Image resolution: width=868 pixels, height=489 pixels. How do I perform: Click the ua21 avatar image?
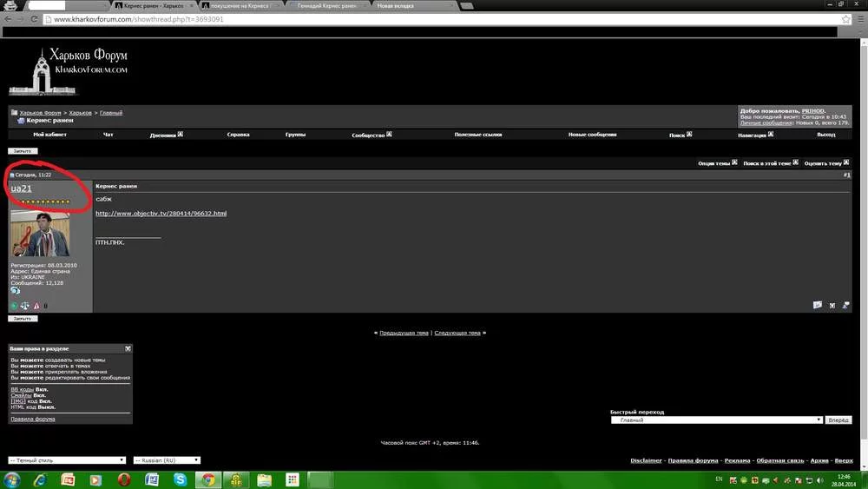click(x=40, y=234)
